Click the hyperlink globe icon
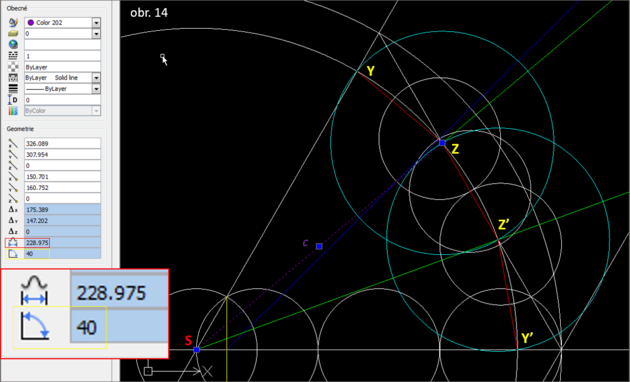Screen dimensions: 630x382 coord(13,45)
